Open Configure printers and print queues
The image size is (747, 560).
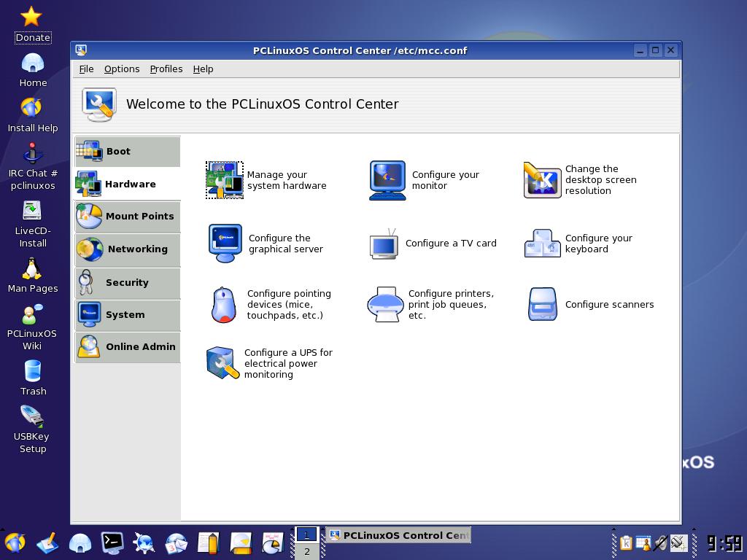pos(430,304)
